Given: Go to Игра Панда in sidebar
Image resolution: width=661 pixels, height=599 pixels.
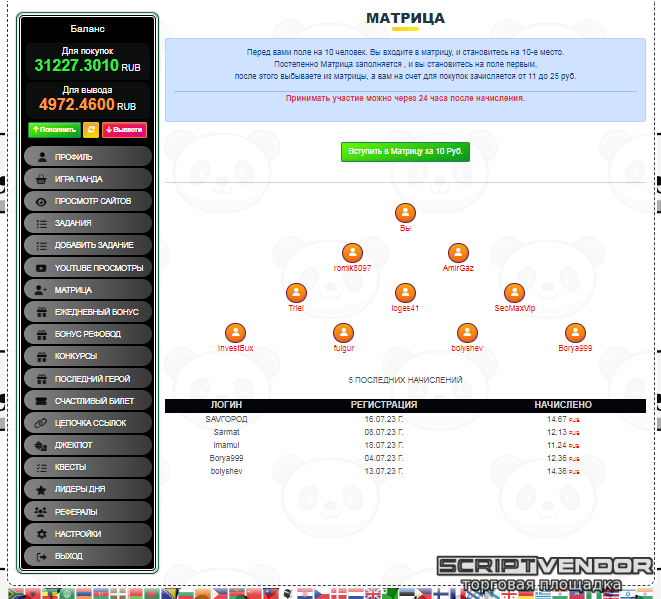Looking at the screenshot, I should (87, 179).
